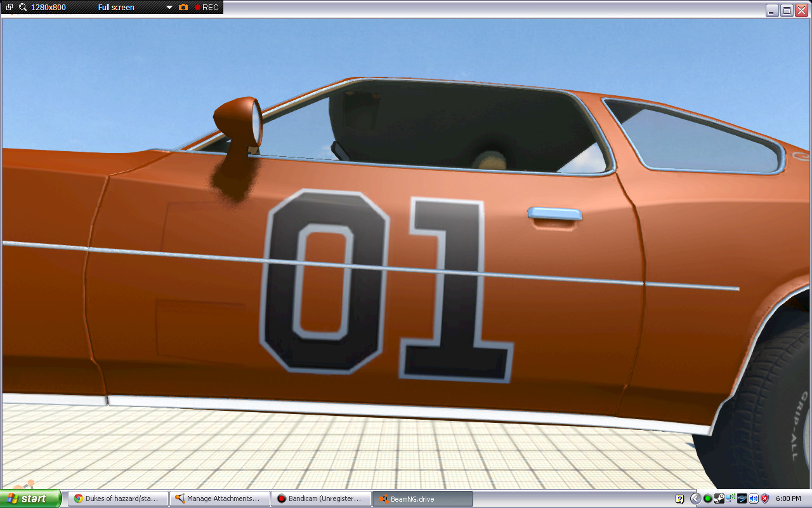Click the dark blue swirl tray icon
The height and width of the screenshot is (508, 812).
click(742, 498)
